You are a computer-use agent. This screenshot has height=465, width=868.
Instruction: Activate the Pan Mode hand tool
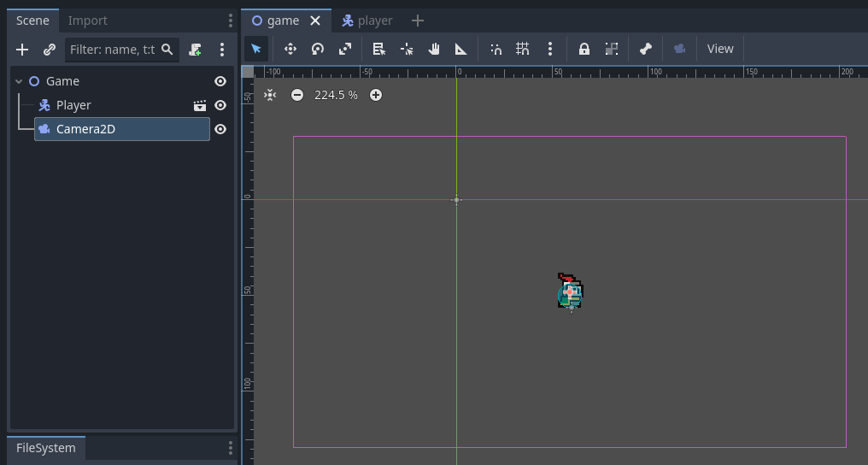click(434, 49)
